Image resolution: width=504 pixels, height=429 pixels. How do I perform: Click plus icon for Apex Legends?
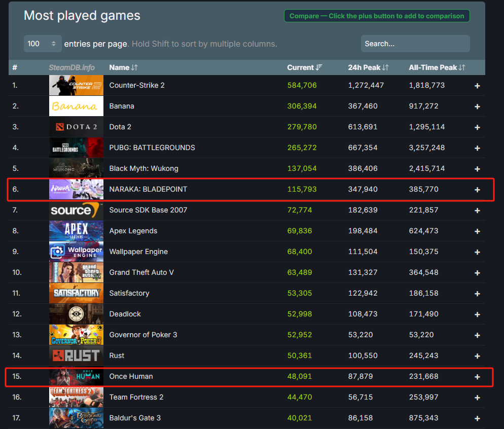click(x=477, y=231)
